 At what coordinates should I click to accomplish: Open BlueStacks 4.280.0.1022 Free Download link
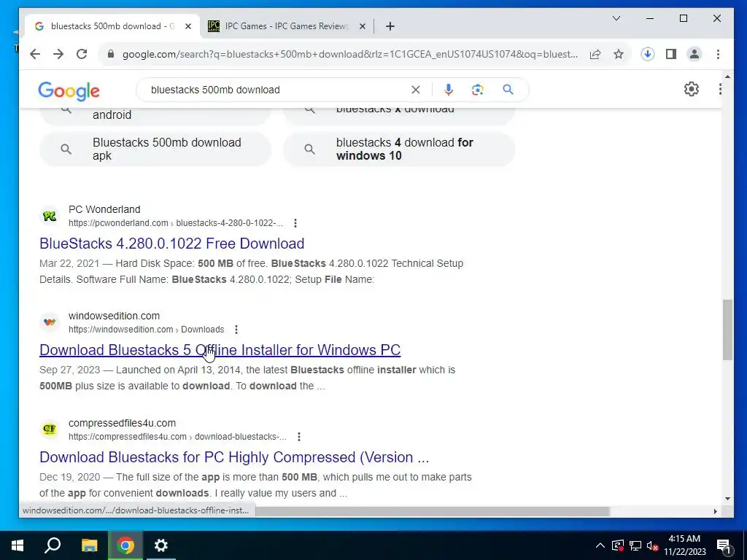(x=172, y=244)
